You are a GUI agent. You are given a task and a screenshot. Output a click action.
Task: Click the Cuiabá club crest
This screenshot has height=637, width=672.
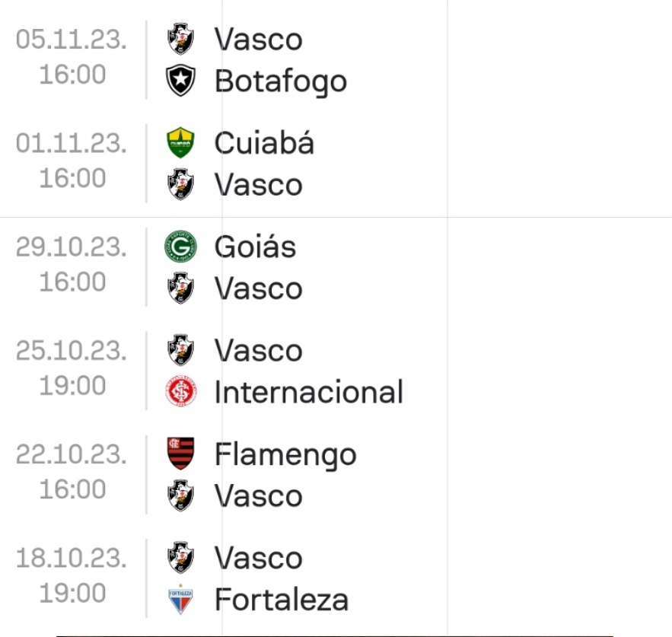[180, 143]
